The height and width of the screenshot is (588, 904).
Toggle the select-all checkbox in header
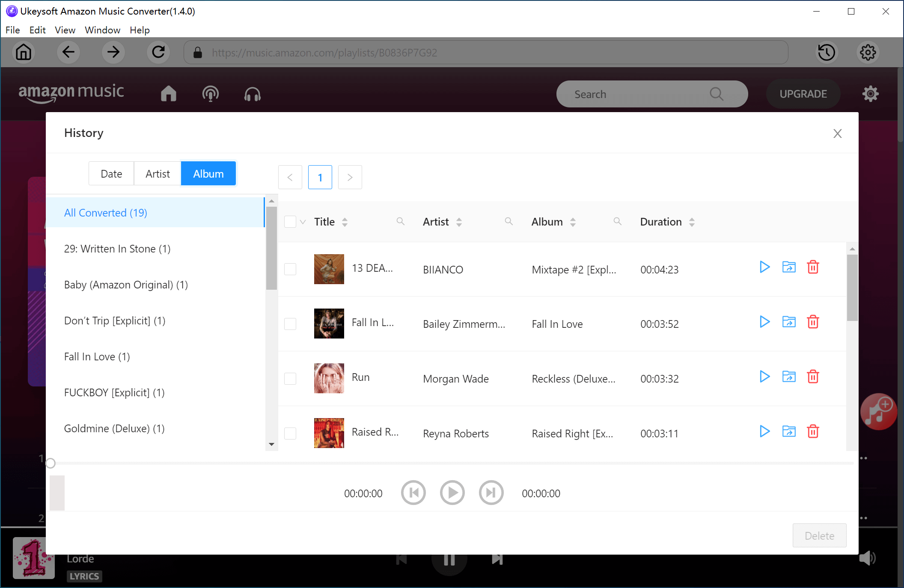pyautogui.click(x=290, y=222)
